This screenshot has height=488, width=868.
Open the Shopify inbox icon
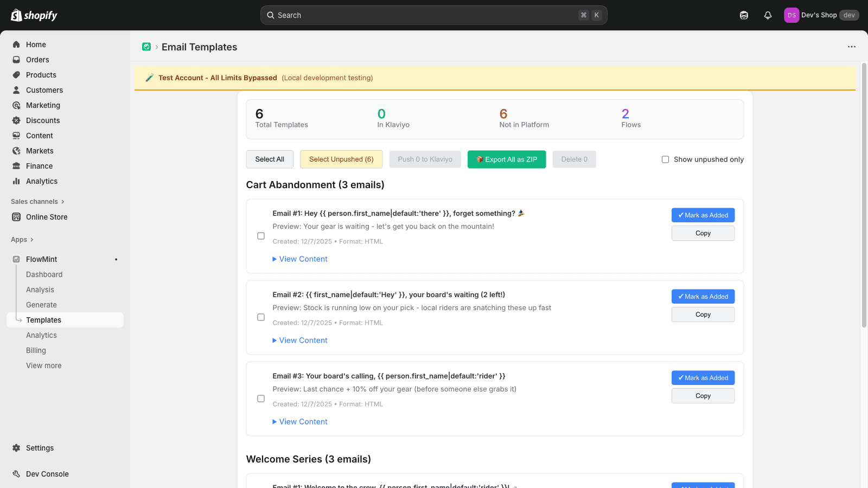coord(744,15)
